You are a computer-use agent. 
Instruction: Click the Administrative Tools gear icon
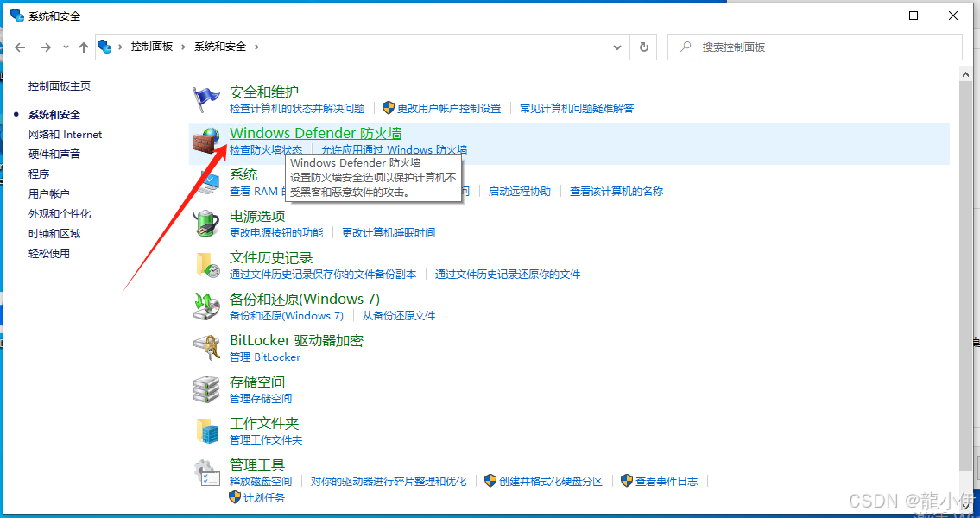(205, 472)
